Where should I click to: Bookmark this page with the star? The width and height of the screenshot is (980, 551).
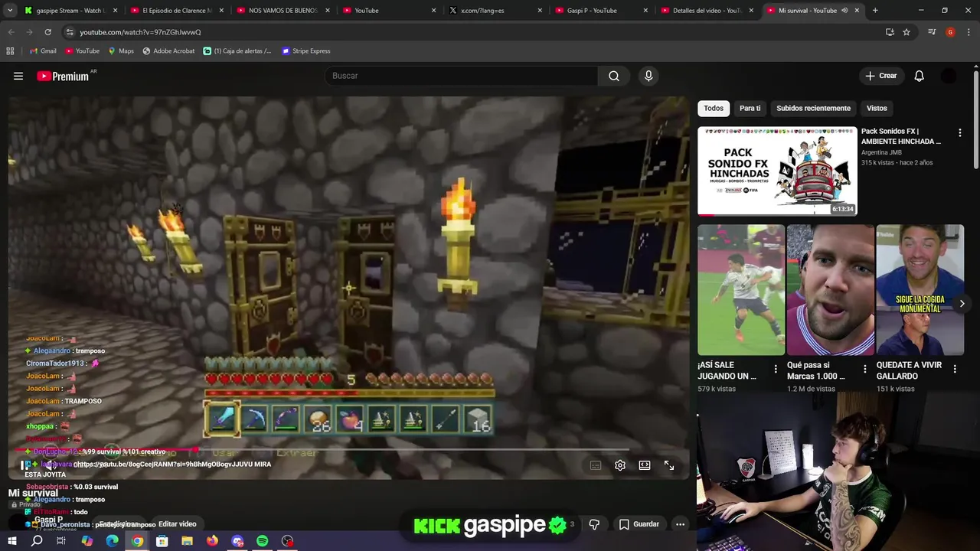click(906, 32)
